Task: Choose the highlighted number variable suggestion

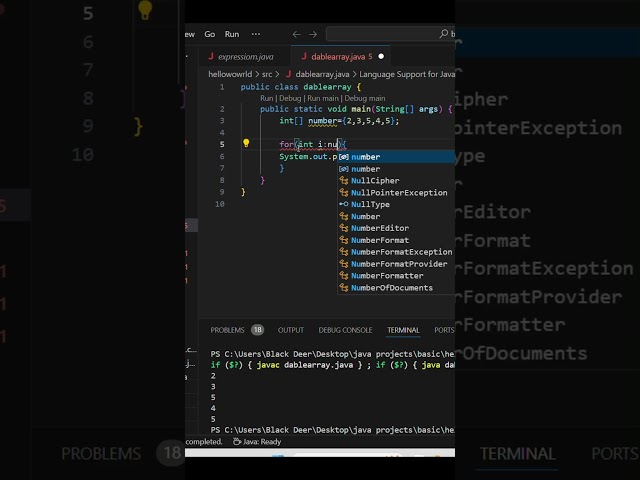Action: tap(396, 157)
